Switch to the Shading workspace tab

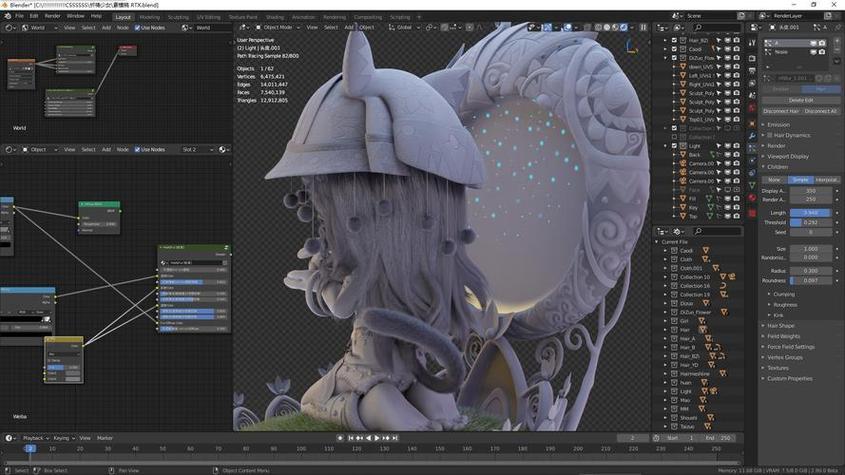tap(275, 17)
